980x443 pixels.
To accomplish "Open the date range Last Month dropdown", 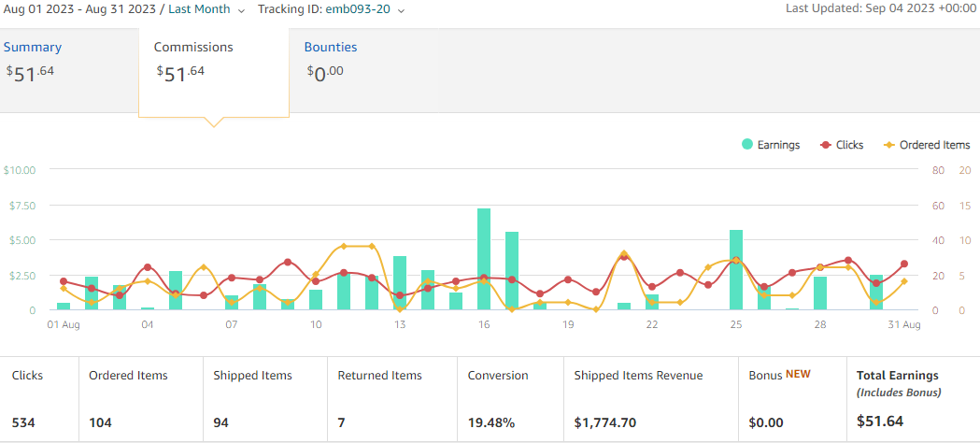I will pyautogui.click(x=206, y=10).
